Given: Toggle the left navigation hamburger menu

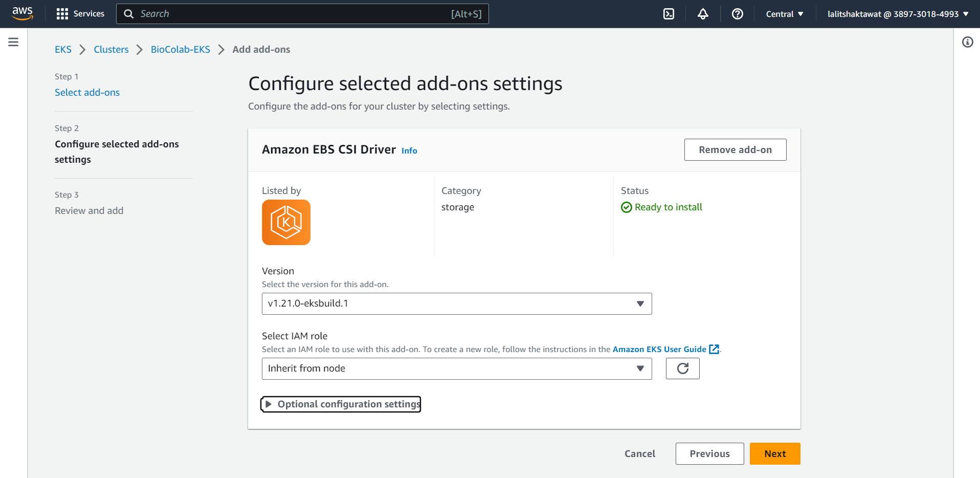Looking at the screenshot, I should coord(13,42).
